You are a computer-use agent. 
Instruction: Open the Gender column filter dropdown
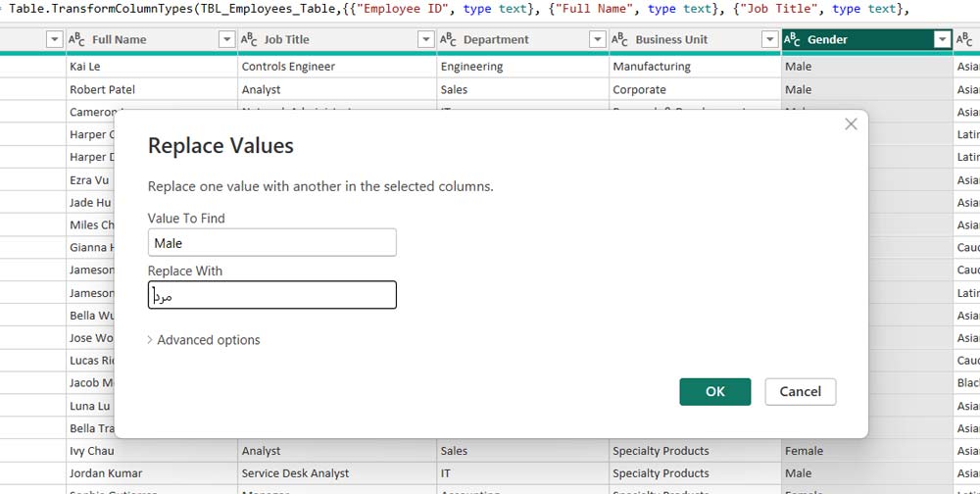point(943,40)
